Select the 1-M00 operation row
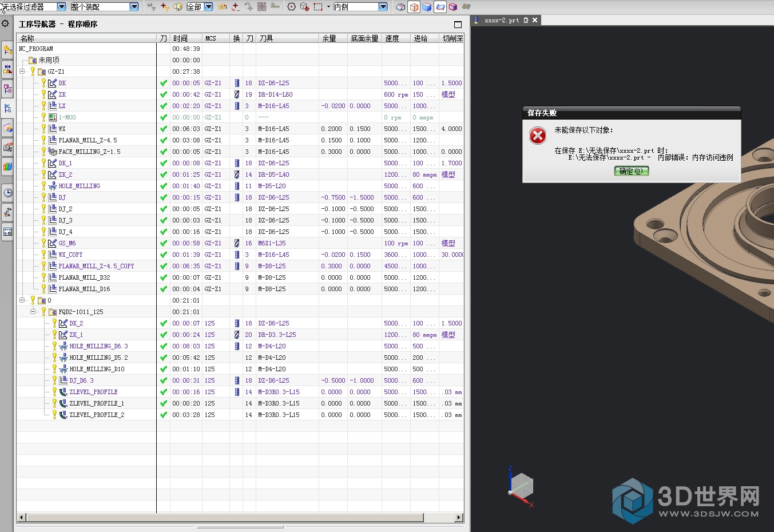This screenshot has width=774, height=532. tap(67, 117)
